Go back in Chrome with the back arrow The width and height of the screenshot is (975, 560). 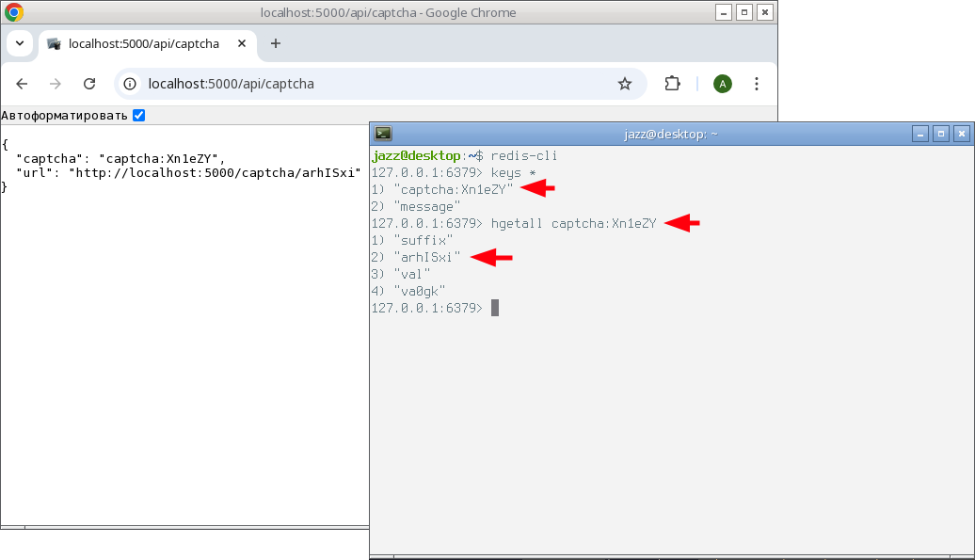click(22, 84)
